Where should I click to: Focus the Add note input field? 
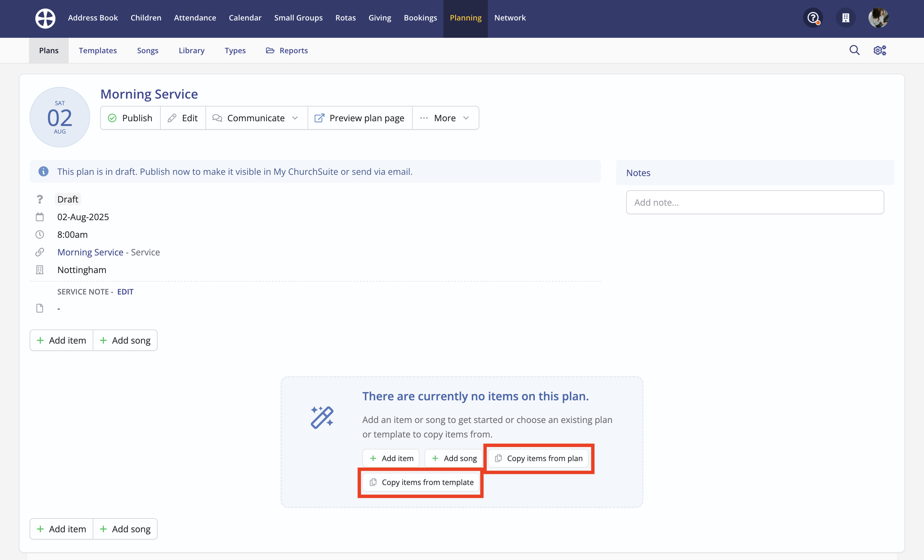pyautogui.click(x=755, y=202)
